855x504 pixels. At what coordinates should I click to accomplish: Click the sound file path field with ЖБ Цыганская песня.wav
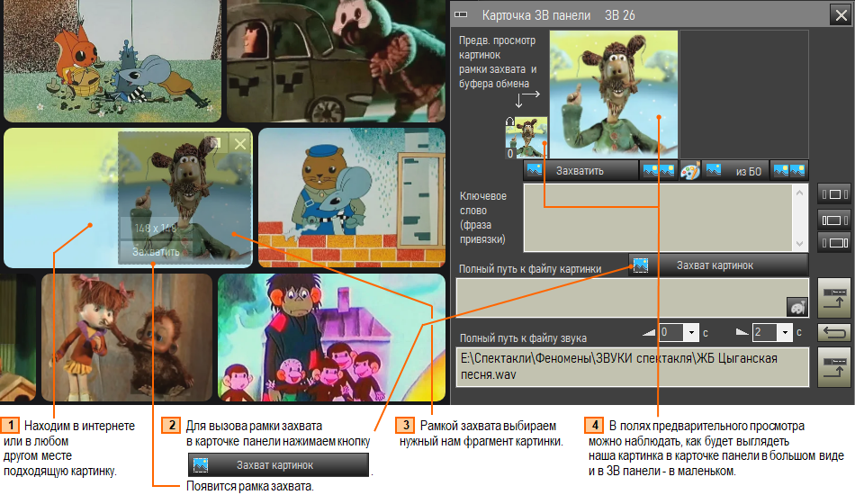click(633, 367)
